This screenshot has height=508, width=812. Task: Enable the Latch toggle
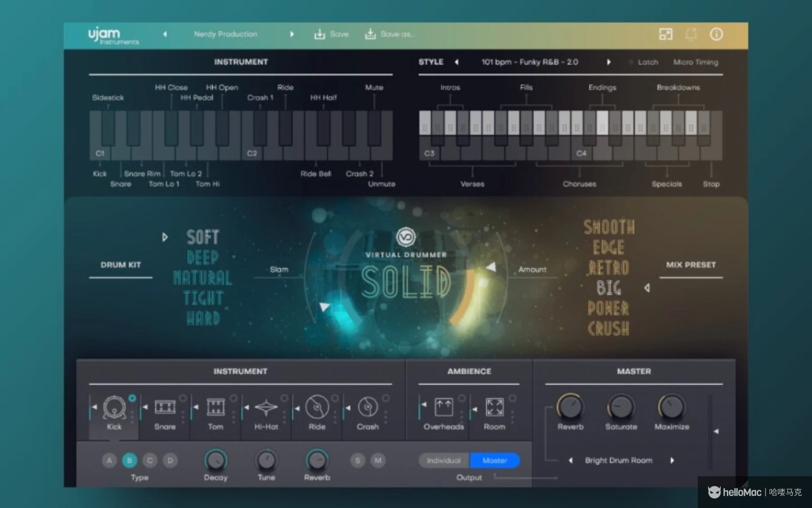643,62
